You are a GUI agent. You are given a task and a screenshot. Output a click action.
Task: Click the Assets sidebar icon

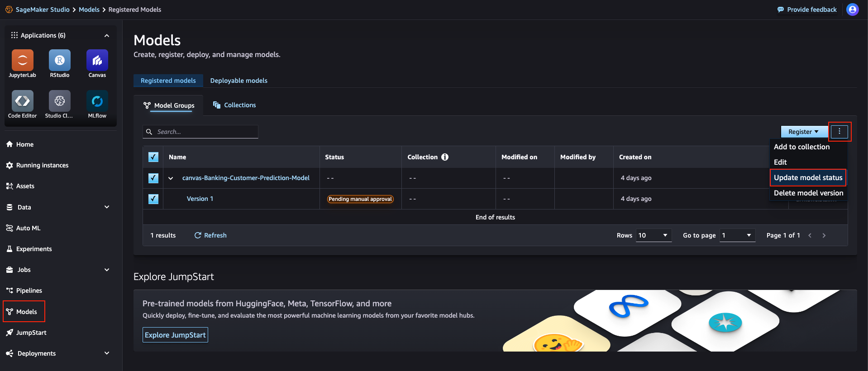pos(10,186)
